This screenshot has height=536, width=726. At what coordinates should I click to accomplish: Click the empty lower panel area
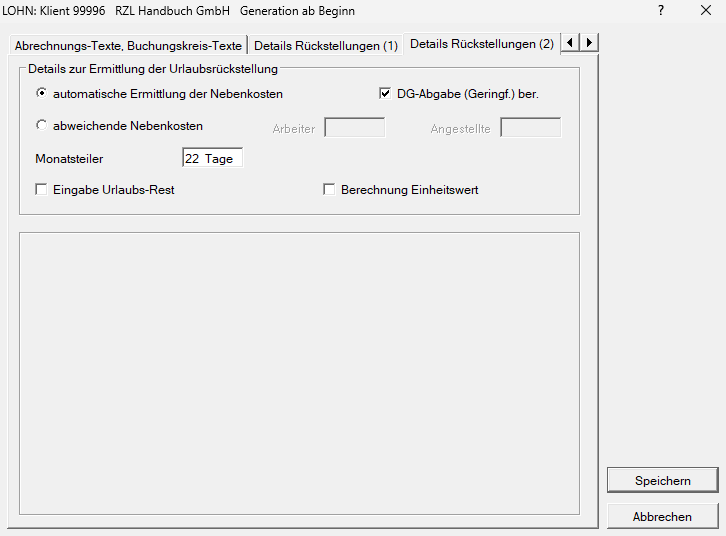pyautogui.click(x=299, y=373)
